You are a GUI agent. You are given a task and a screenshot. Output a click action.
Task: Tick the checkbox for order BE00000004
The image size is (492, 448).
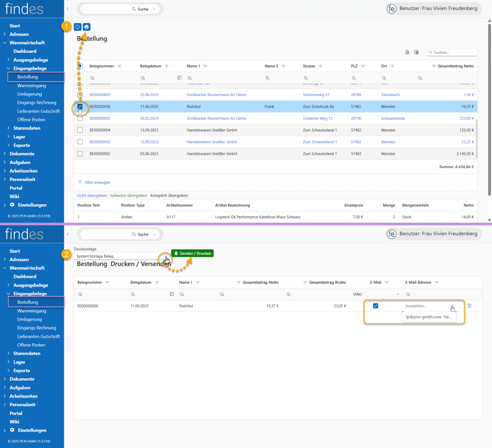[80, 130]
